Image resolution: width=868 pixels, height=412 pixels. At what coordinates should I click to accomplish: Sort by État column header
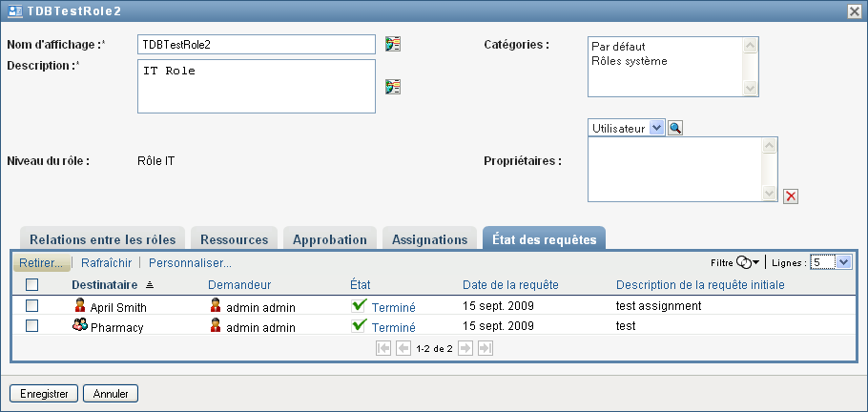tap(361, 284)
